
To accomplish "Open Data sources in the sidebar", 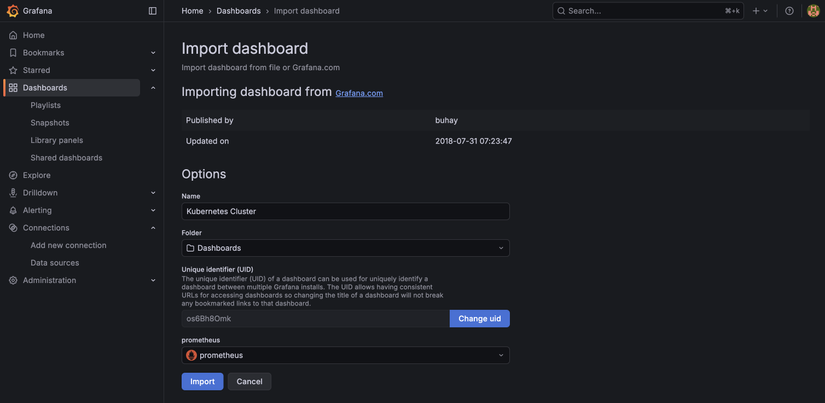I will click(x=55, y=263).
